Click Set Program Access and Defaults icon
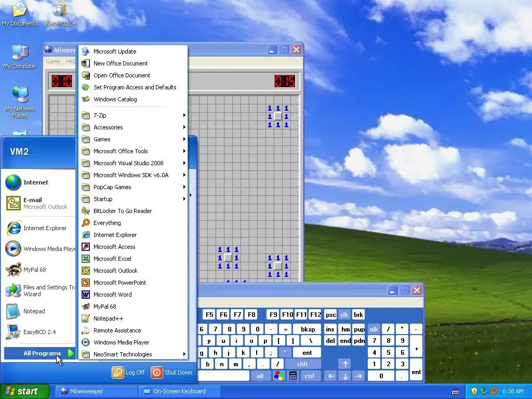This screenshot has width=532, height=399. coord(86,87)
